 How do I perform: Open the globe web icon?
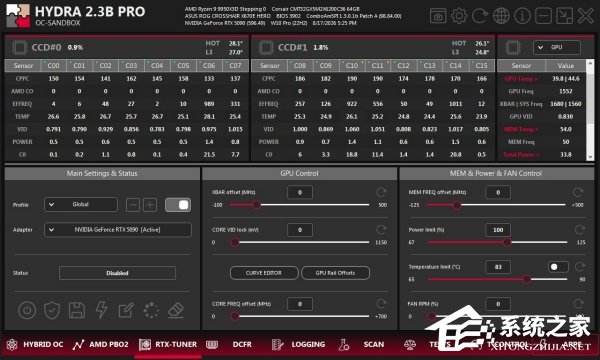(x=501, y=16)
